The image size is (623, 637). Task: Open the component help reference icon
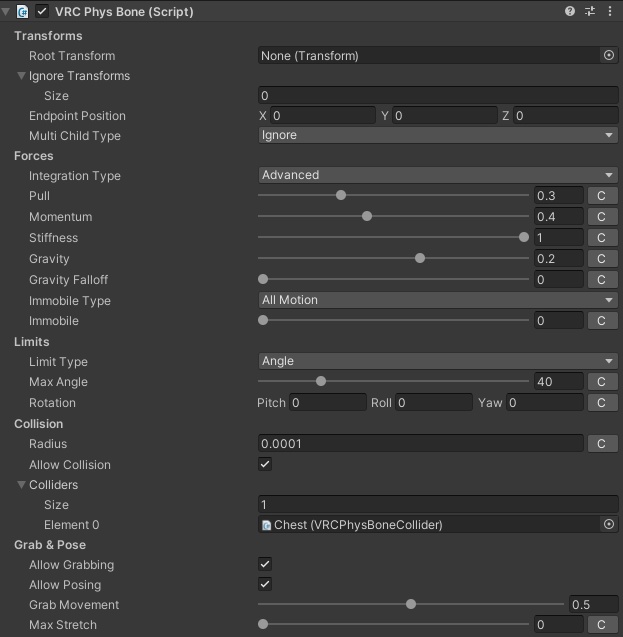point(570,11)
